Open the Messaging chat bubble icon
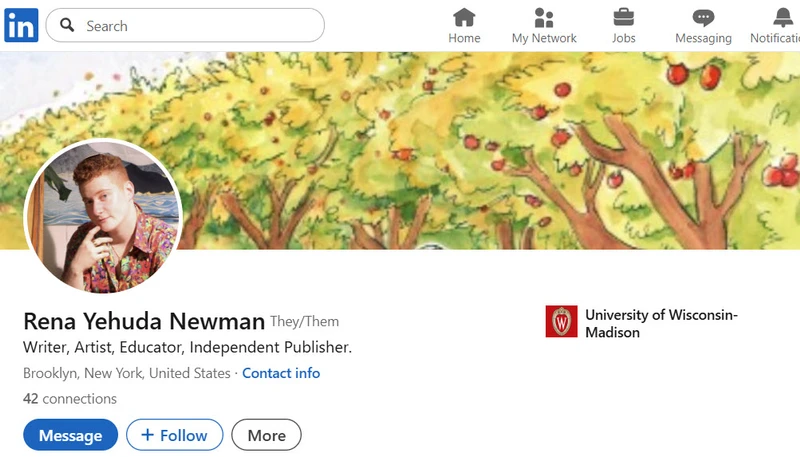 click(x=703, y=18)
